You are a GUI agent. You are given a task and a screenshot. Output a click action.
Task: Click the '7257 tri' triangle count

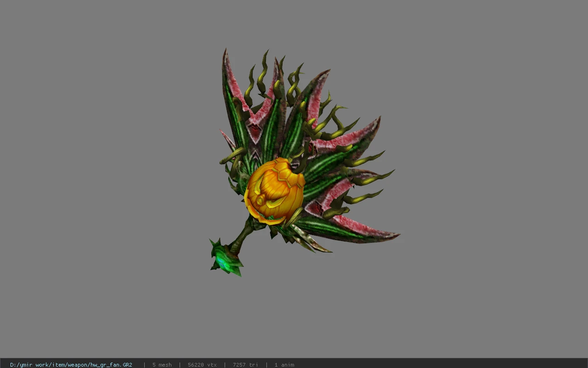245,365
